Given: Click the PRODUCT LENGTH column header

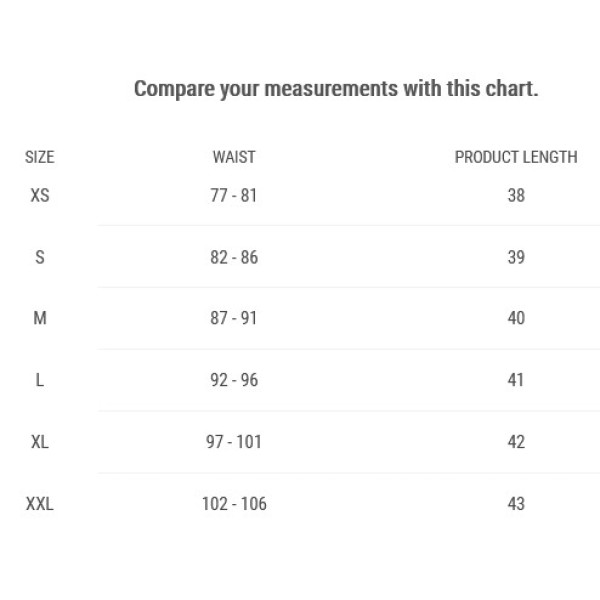Looking at the screenshot, I should (x=516, y=157).
